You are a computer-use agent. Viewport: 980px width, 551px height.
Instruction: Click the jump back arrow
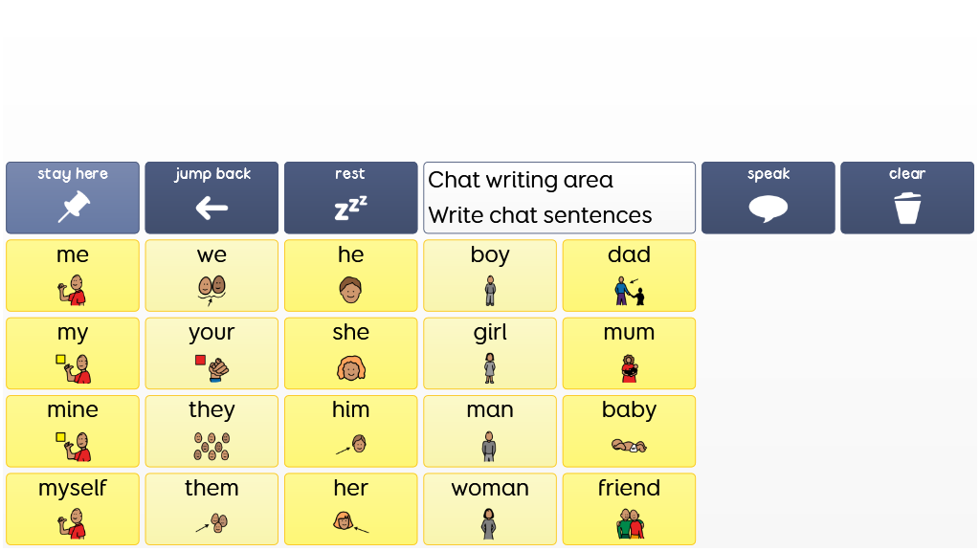click(212, 197)
